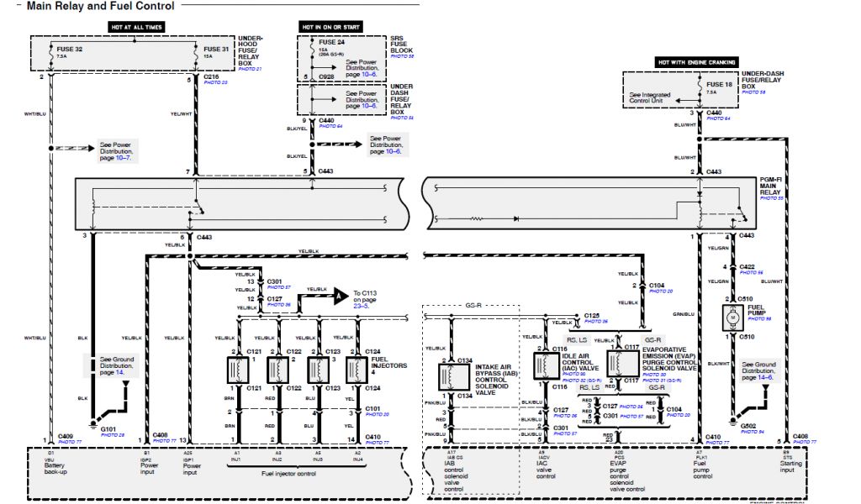Screen dimensions: 861x504
Task: Open the page 14-6 Ground Distribution link
Action: click(763, 377)
